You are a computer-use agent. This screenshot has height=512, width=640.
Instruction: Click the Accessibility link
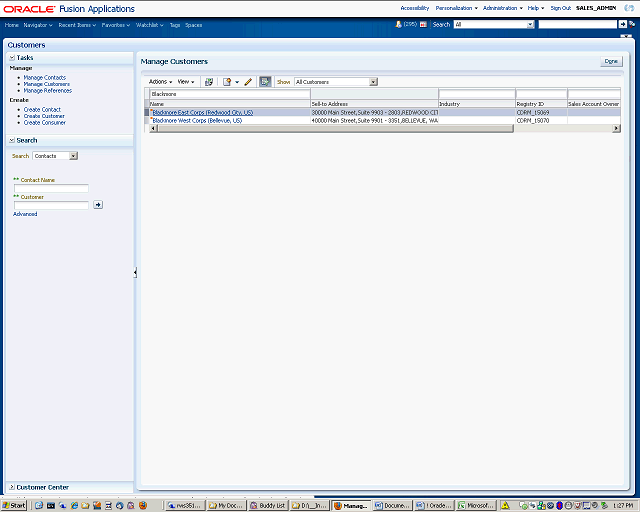tap(415, 8)
